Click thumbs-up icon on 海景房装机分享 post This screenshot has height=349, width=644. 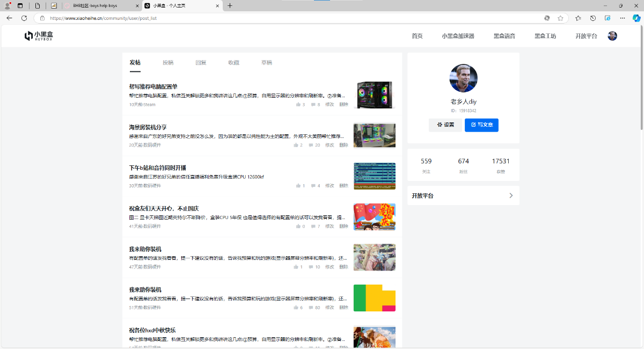296,145
